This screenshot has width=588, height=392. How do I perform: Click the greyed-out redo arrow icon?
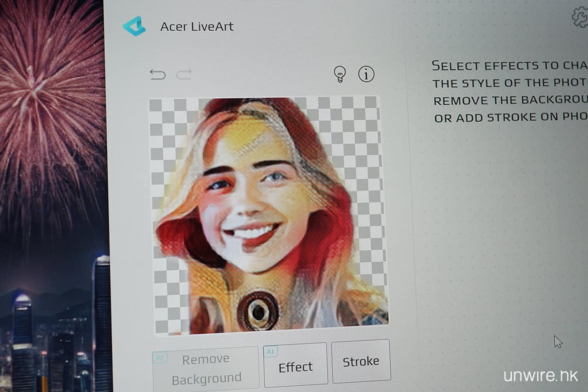pos(184,74)
